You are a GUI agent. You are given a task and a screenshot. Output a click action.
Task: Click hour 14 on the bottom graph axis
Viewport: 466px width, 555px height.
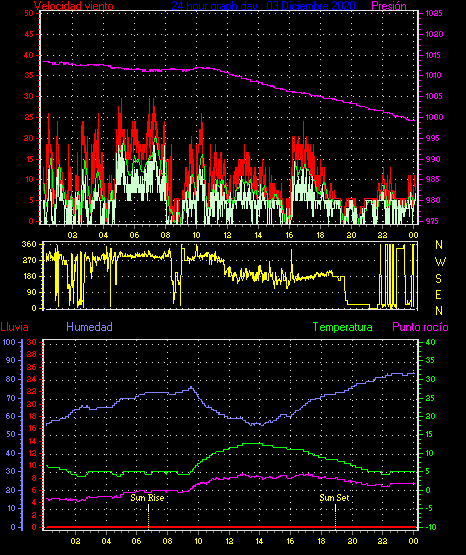pyautogui.click(x=259, y=541)
